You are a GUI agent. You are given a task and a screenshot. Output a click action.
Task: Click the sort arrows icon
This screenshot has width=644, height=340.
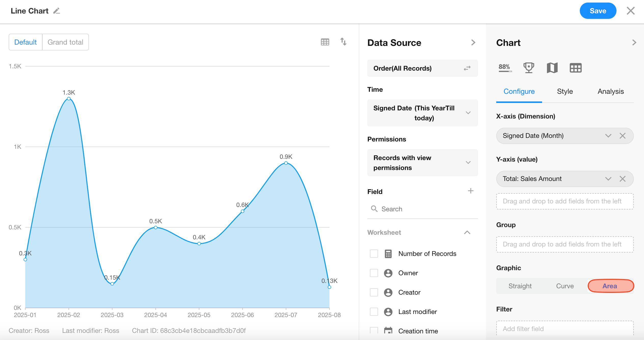pyautogui.click(x=343, y=42)
